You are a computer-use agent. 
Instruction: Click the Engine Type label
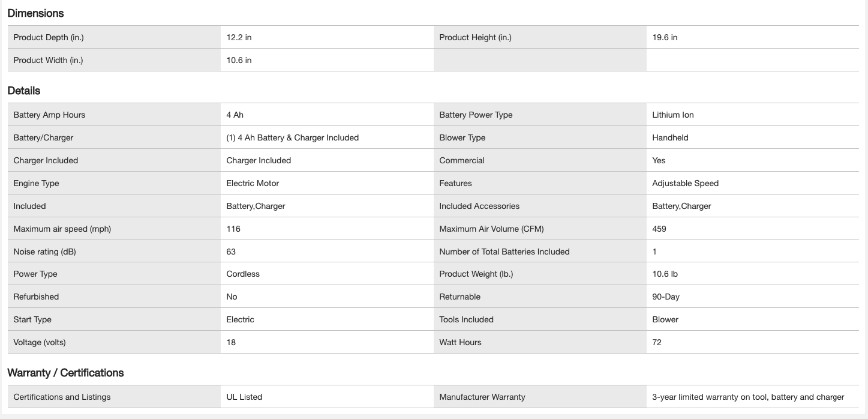click(x=36, y=183)
